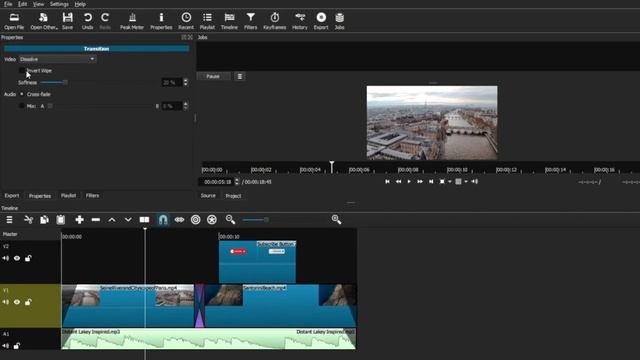640x360 pixels.
Task: Open the Settings menu
Action: 59,4
